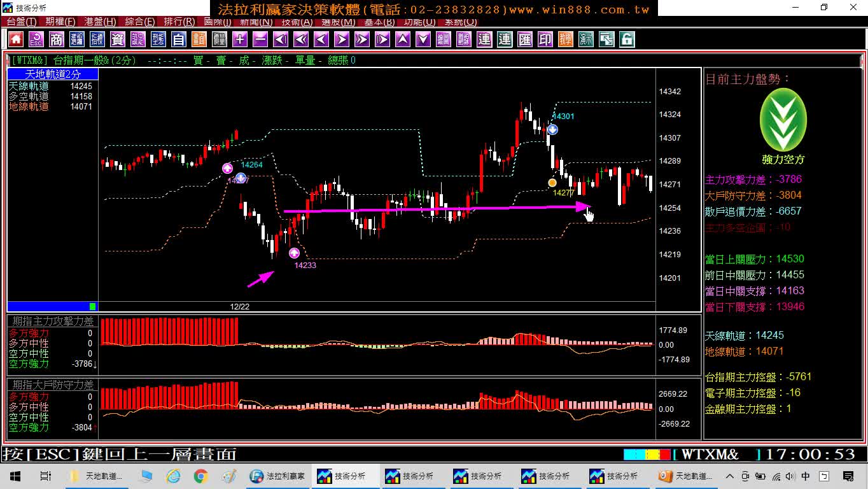Open Chrome from the taskbar
Screen dimensions: 868x489
(201, 476)
